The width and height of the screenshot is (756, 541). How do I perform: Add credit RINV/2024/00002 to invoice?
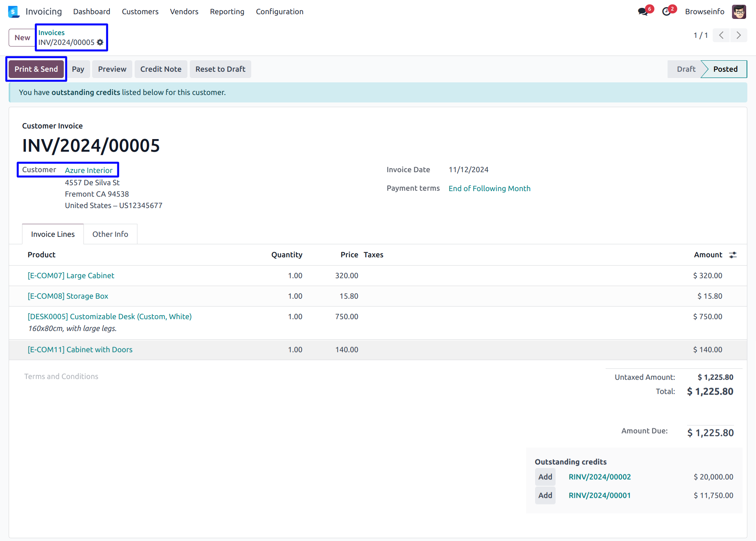tap(545, 477)
